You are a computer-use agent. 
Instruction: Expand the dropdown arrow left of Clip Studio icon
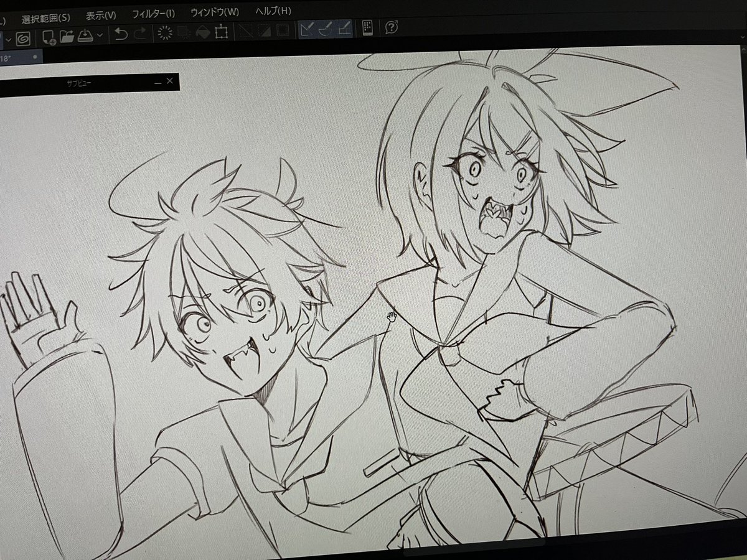point(7,40)
